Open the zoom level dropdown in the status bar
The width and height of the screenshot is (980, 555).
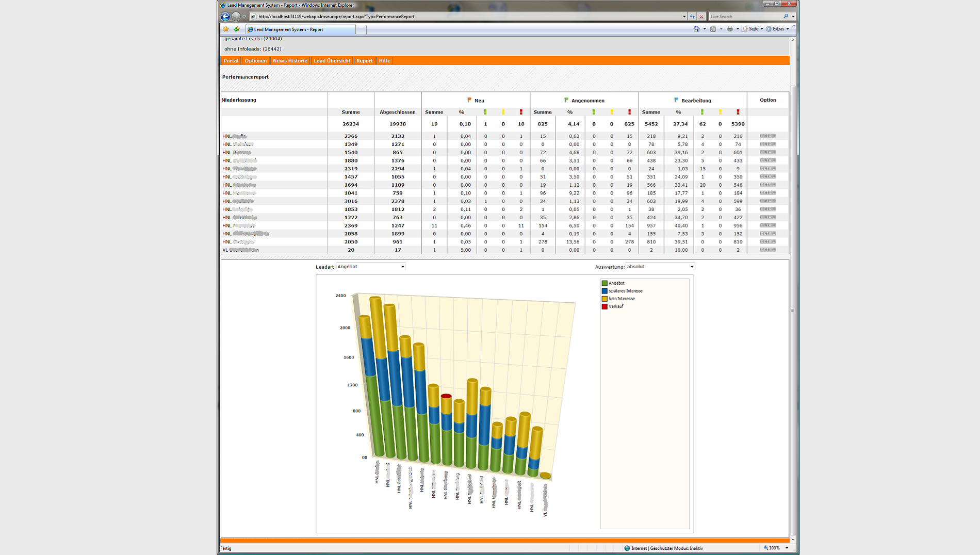click(x=786, y=548)
